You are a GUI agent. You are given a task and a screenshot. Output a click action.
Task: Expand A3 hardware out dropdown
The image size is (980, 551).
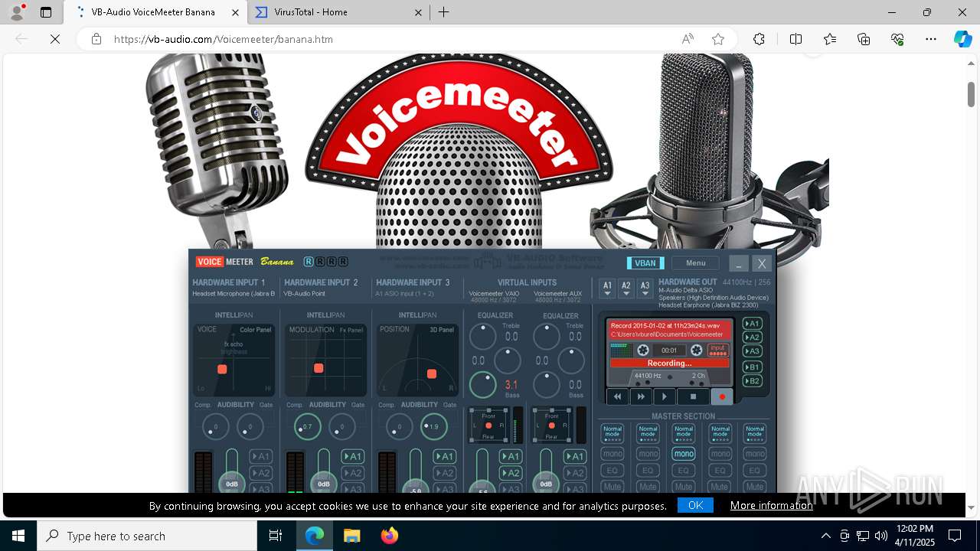click(x=645, y=289)
